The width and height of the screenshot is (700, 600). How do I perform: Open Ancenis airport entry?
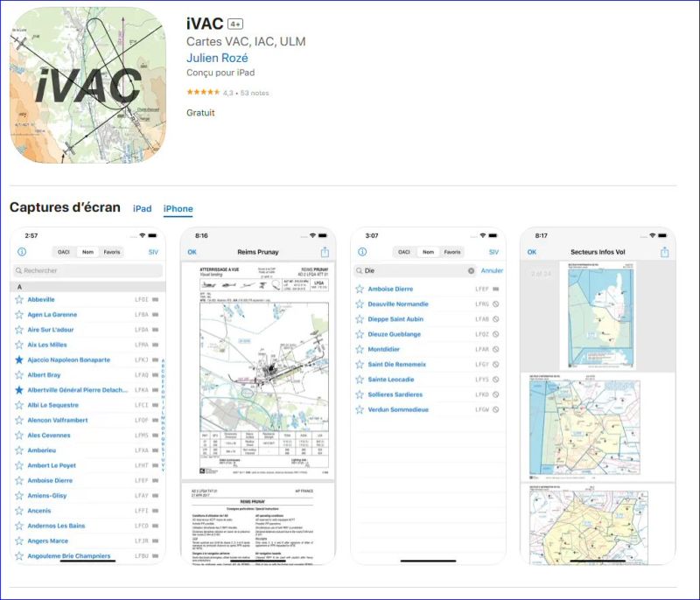click(87, 511)
